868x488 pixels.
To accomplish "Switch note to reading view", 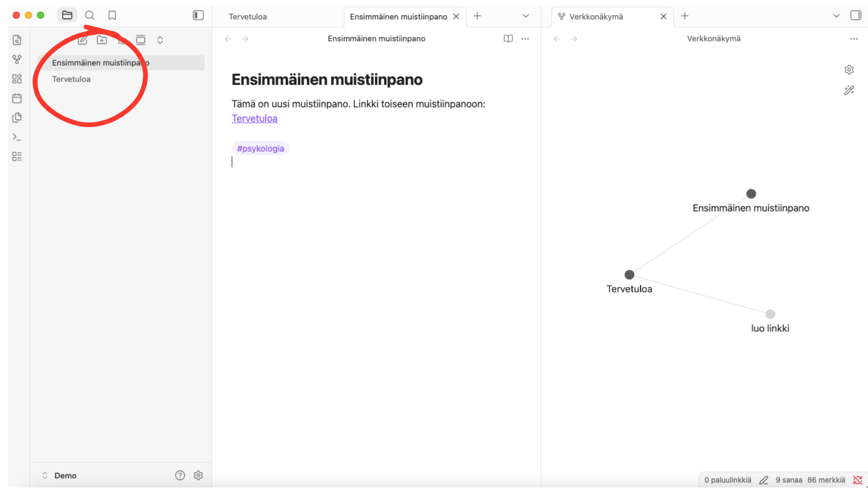I will coord(508,39).
